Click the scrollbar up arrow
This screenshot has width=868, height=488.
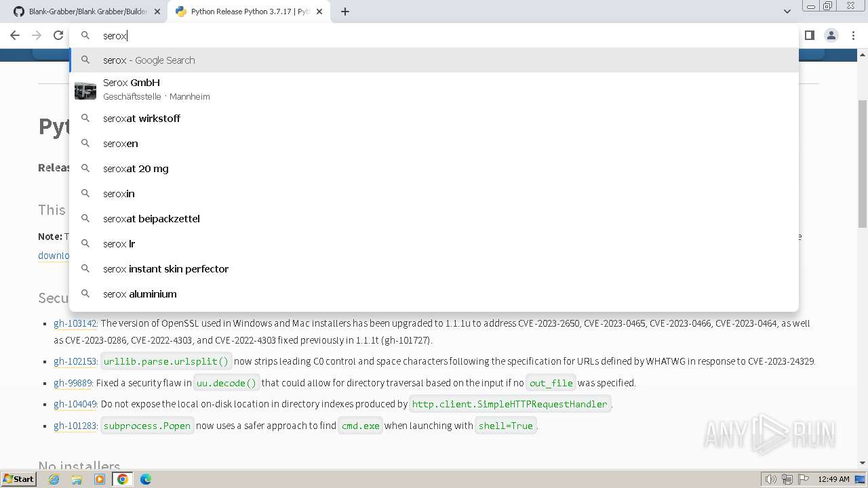click(x=863, y=54)
